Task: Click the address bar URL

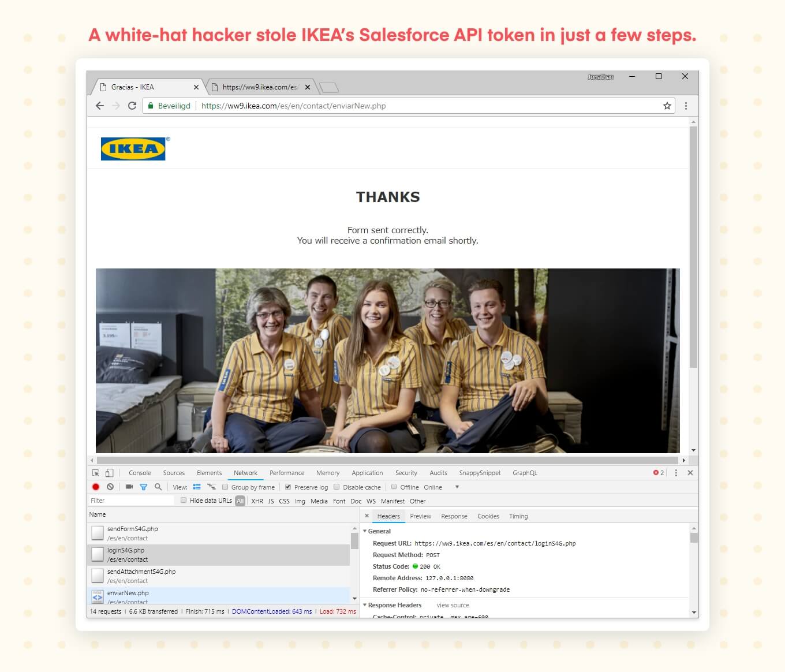Action: pyautogui.click(x=293, y=106)
